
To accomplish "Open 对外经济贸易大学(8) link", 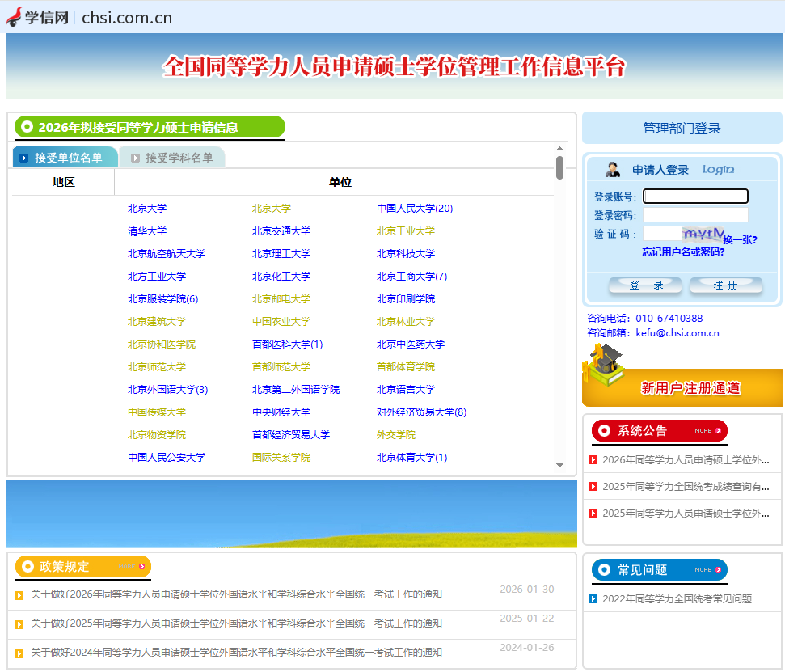I will (x=421, y=412).
